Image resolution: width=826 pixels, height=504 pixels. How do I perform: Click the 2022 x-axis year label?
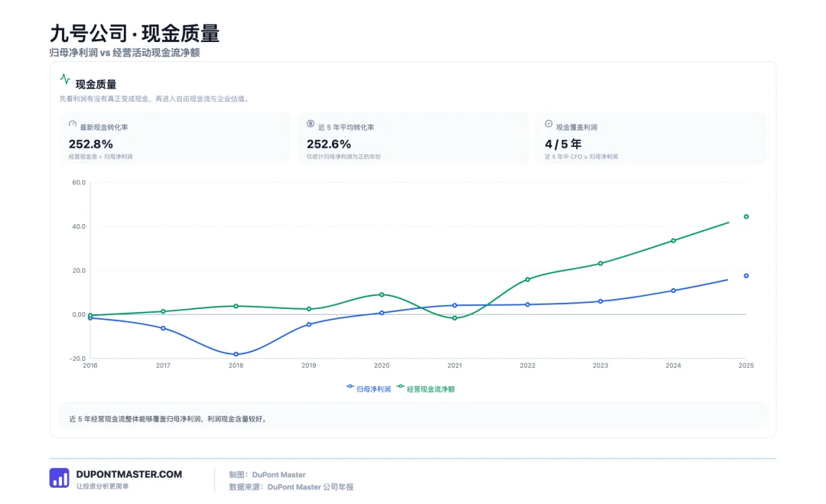(x=527, y=366)
